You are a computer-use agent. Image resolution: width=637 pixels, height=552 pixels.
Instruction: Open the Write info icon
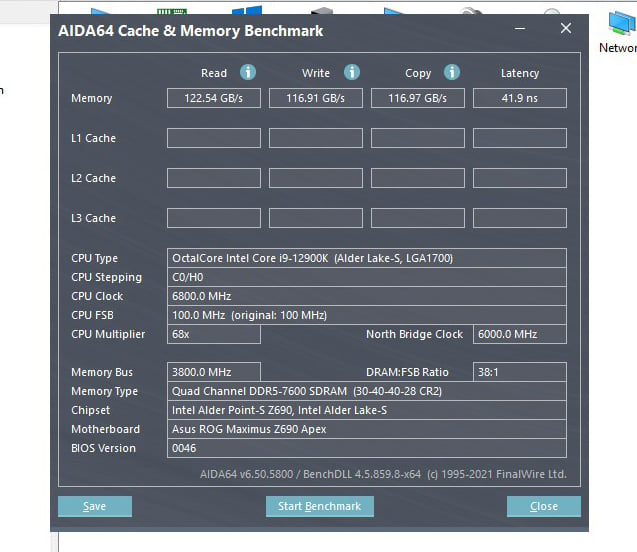click(352, 73)
